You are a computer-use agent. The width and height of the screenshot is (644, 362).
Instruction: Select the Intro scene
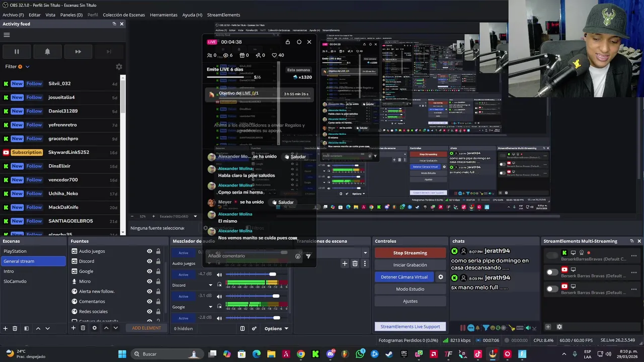[x=33, y=271]
